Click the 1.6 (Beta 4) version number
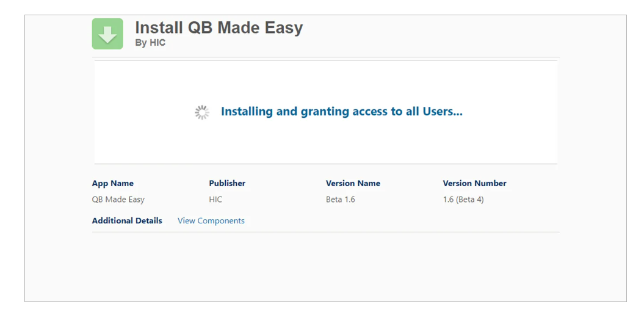Image resolution: width=644 pixels, height=321 pixels. point(463,200)
